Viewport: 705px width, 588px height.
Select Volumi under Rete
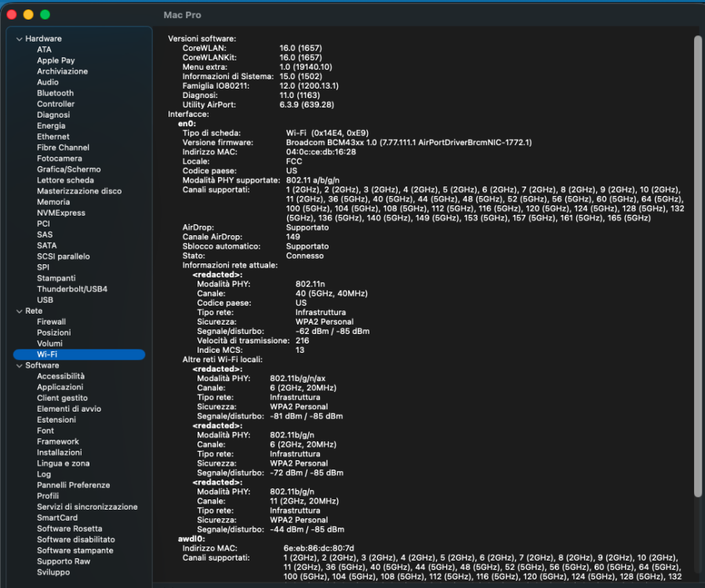(x=49, y=343)
